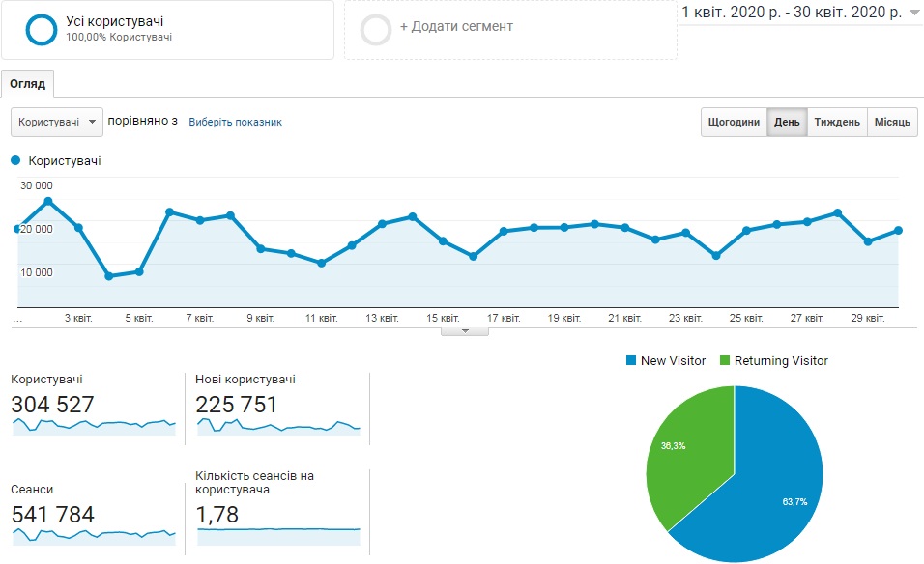Open the date range dropdown arrow
This screenshot has width=924, height=564.
click(914, 13)
